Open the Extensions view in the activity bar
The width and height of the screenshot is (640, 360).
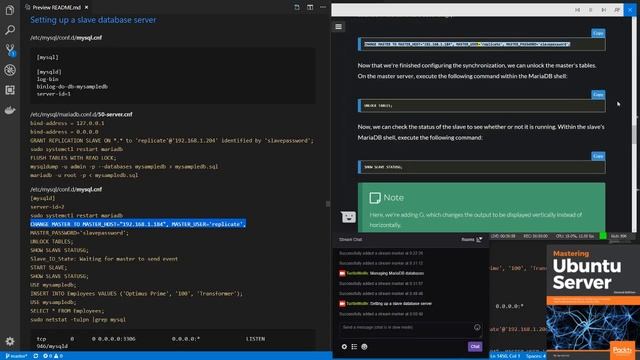pyautogui.click(x=10, y=90)
